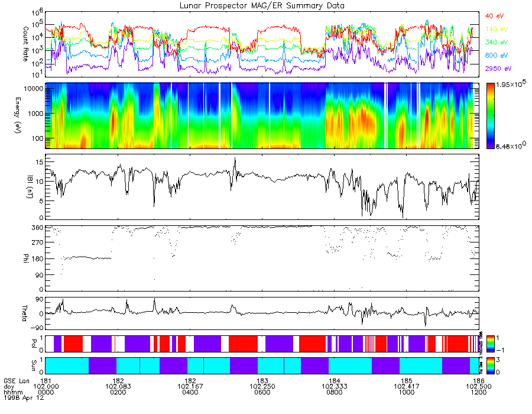Click the doy row label
This screenshot has width=532, height=414.
[9, 387]
